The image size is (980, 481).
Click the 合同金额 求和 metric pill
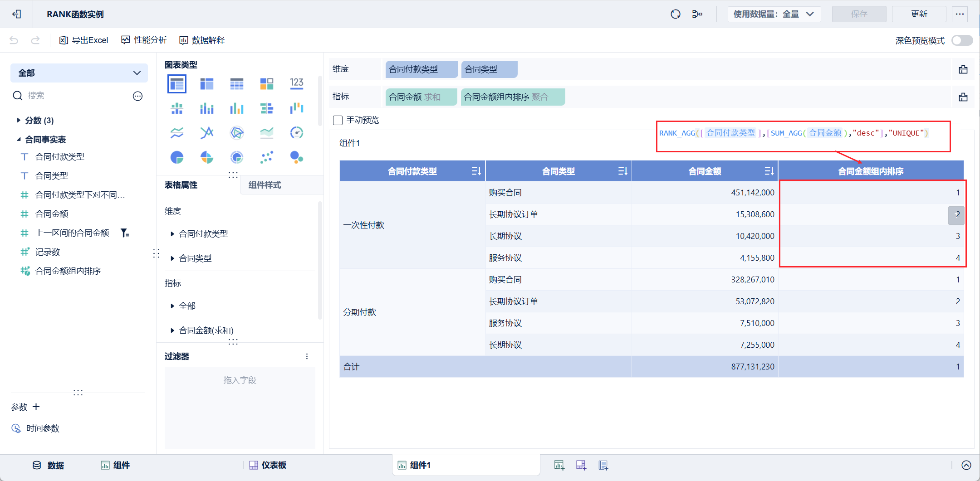point(421,97)
